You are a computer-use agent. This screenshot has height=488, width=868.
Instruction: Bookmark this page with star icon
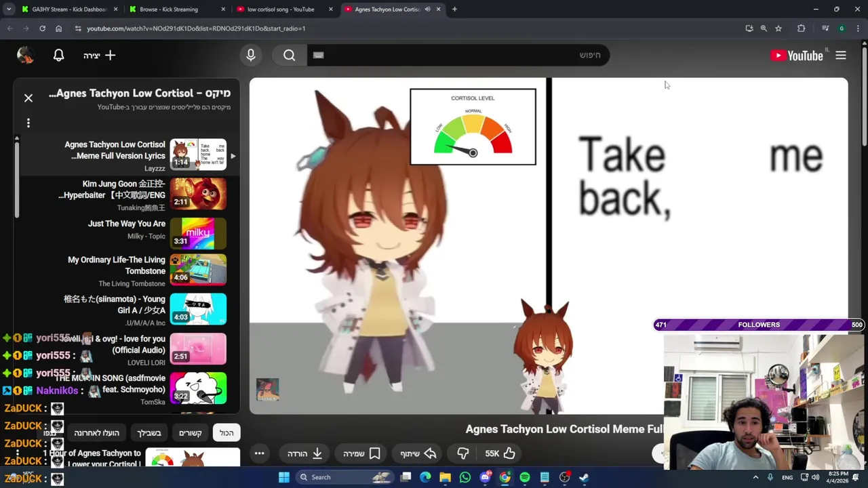[x=778, y=28]
